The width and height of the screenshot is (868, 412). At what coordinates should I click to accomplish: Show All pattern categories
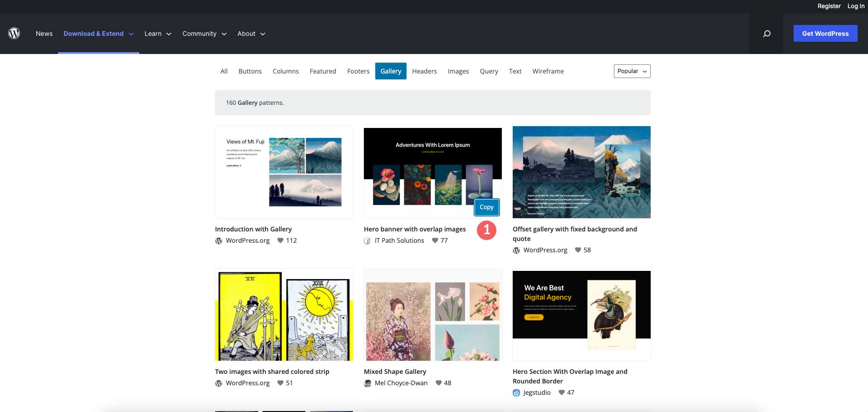click(x=224, y=71)
